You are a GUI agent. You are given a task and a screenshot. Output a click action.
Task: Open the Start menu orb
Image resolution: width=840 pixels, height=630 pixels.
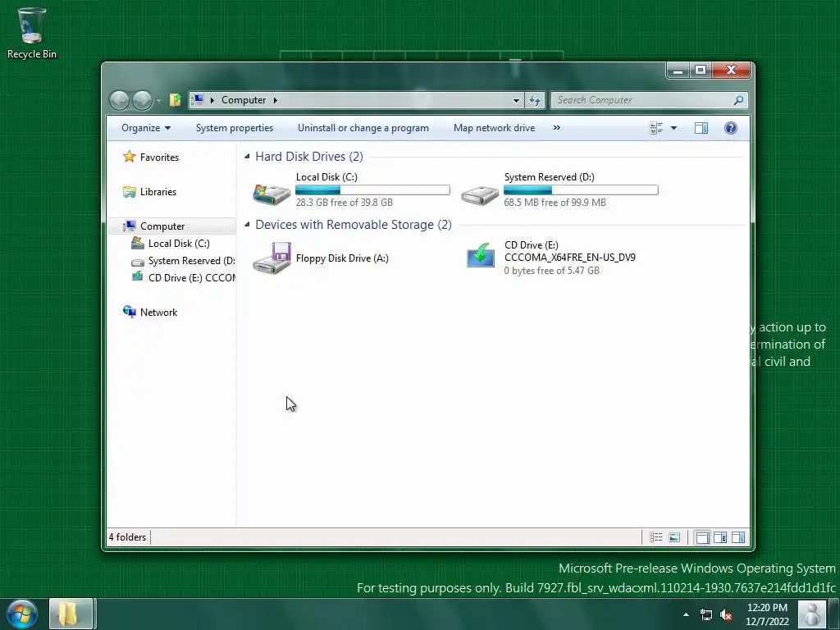pos(21,614)
